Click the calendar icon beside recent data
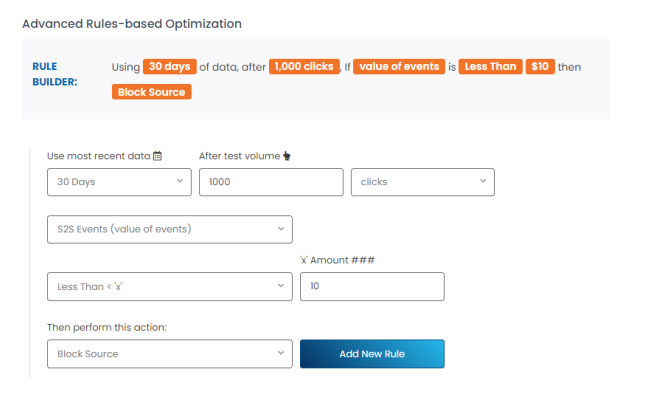The height and width of the screenshot is (409, 661). [x=157, y=156]
